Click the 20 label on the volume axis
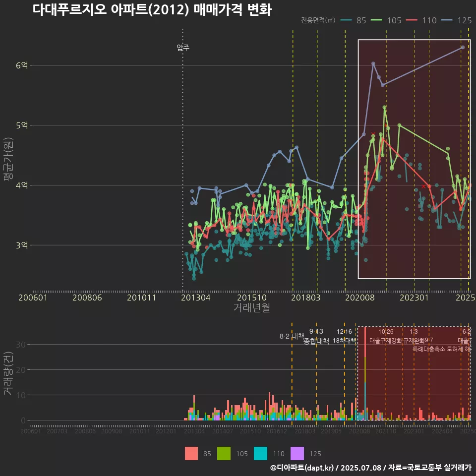 21,370
